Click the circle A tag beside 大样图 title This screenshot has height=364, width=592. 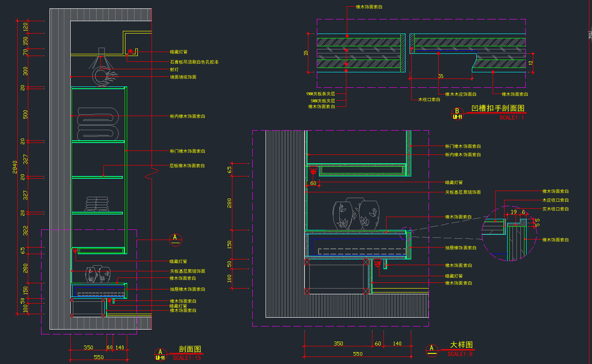(432, 350)
